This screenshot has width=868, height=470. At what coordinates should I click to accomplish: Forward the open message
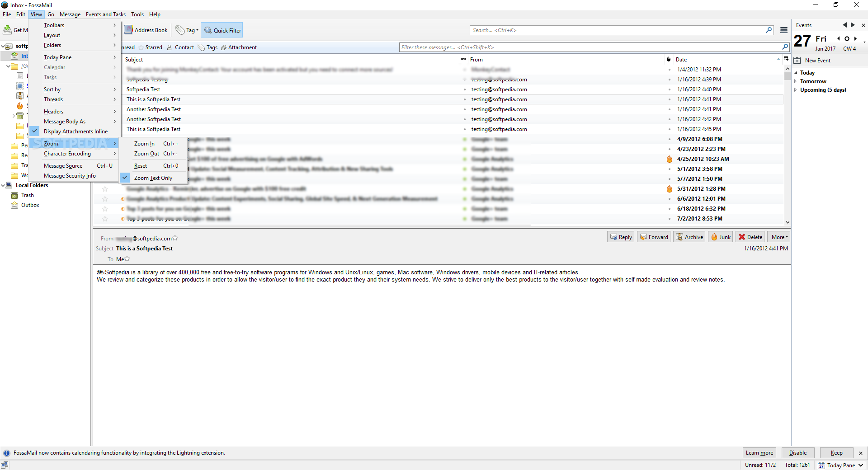click(654, 237)
